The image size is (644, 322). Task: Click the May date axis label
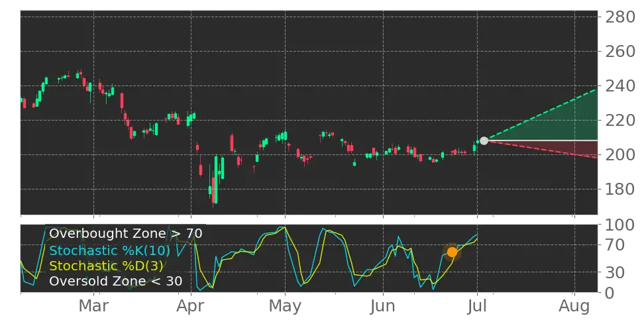pyautogui.click(x=285, y=307)
